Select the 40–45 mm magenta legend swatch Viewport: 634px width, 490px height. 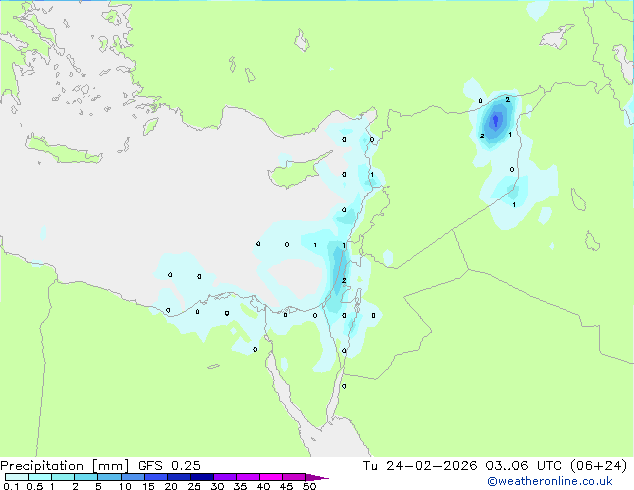pos(271,477)
